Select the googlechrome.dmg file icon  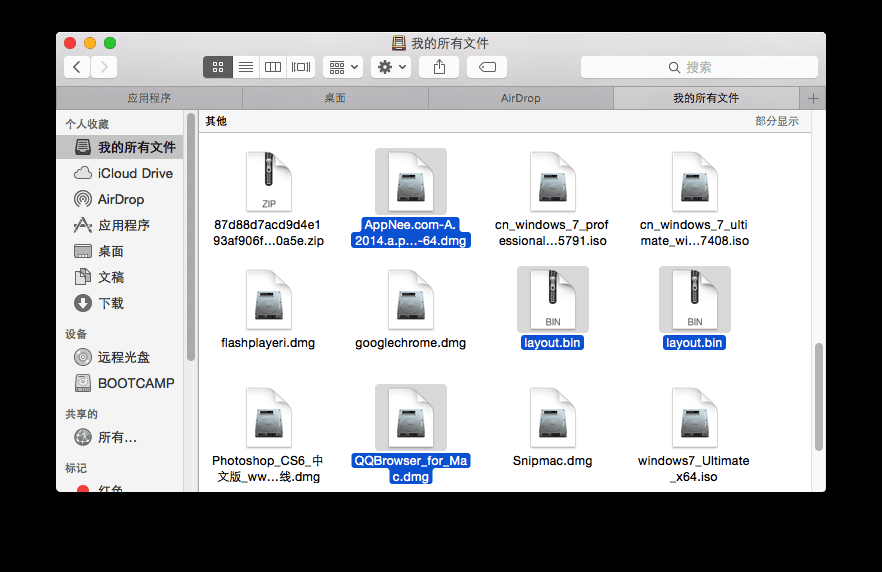click(411, 300)
